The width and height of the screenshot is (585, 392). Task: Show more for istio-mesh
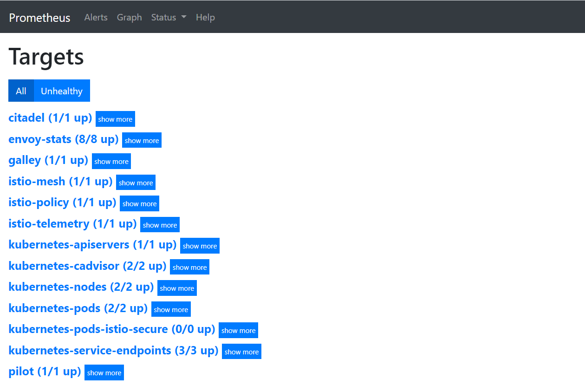[x=136, y=183]
